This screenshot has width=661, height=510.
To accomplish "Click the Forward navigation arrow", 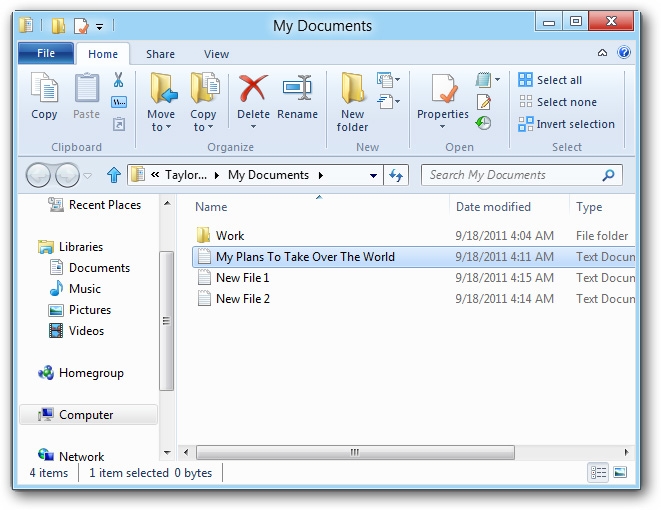I will 67,174.
